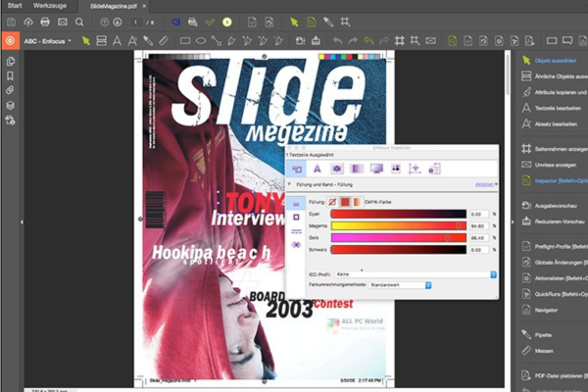
Task: Open the Position category in Inspector
Action: pos(415,169)
